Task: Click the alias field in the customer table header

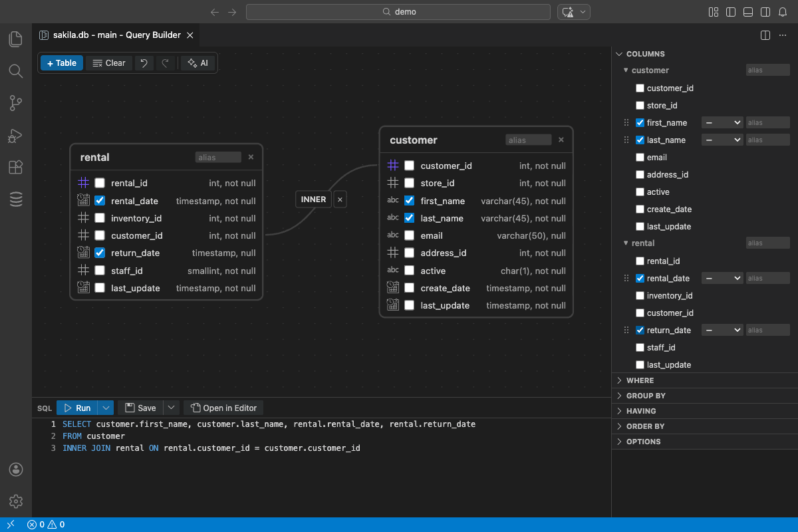Action: tap(529, 140)
